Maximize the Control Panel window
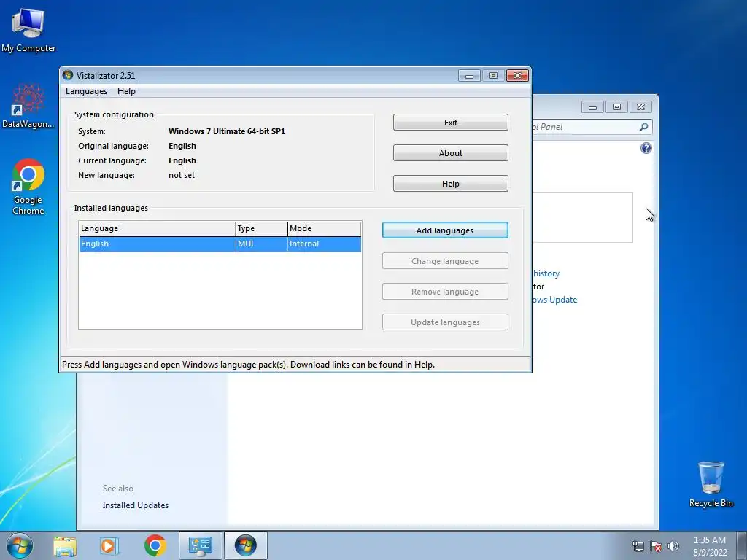 click(x=616, y=107)
